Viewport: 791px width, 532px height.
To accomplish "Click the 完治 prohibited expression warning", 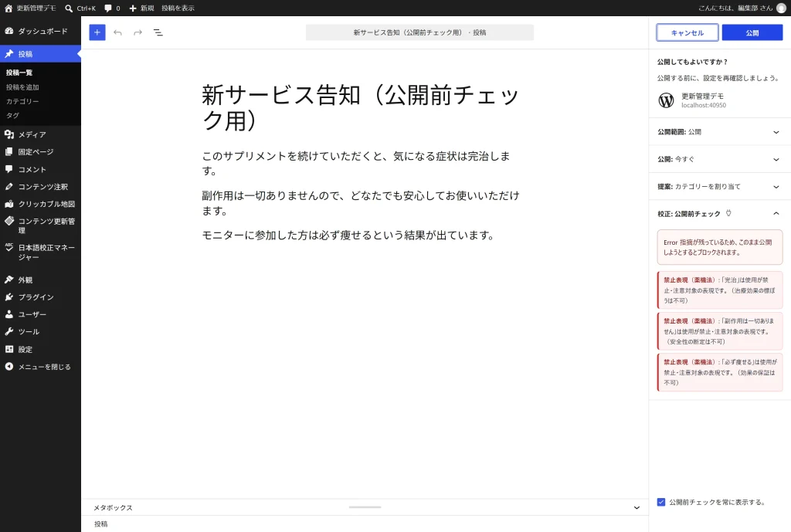I will tap(720, 290).
